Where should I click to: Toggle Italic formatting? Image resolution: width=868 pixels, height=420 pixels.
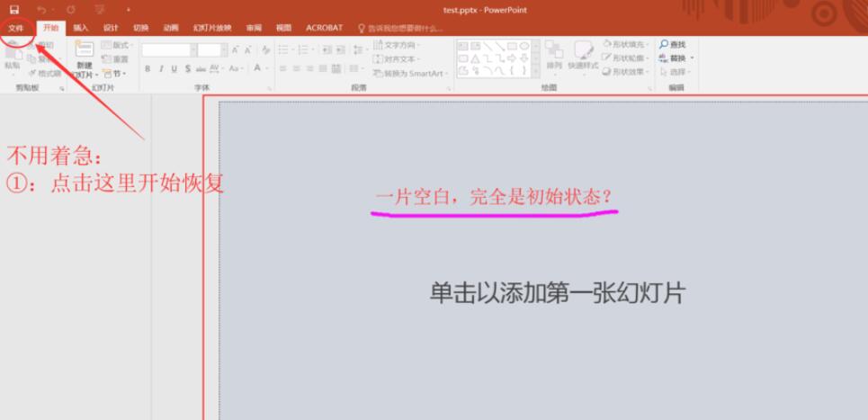tap(160, 68)
